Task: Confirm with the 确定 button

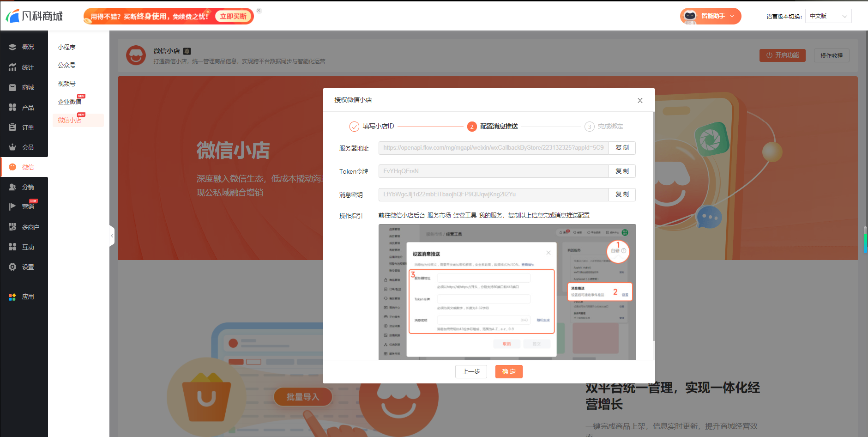Action: point(509,372)
